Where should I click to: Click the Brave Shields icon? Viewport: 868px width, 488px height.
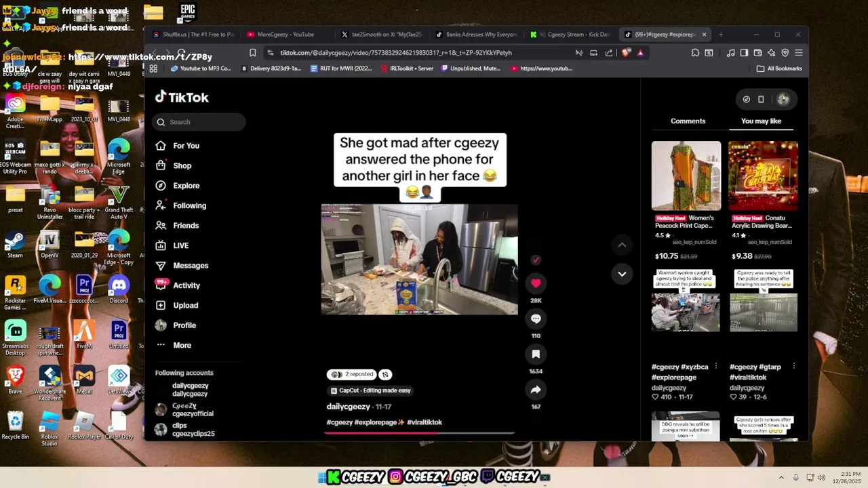pyautogui.click(x=625, y=53)
